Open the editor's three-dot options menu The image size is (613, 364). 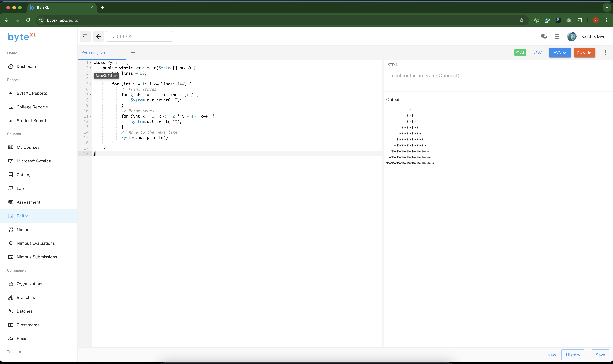pyautogui.click(x=605, y=52)
